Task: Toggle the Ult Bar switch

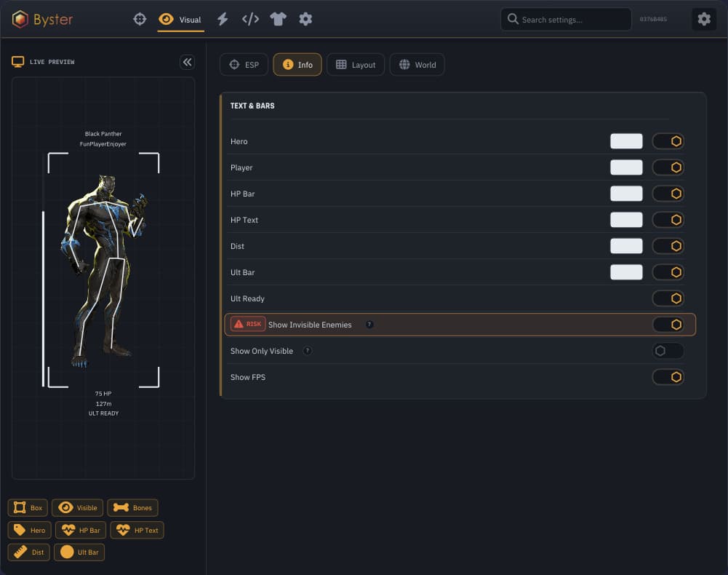Action: 668,272
